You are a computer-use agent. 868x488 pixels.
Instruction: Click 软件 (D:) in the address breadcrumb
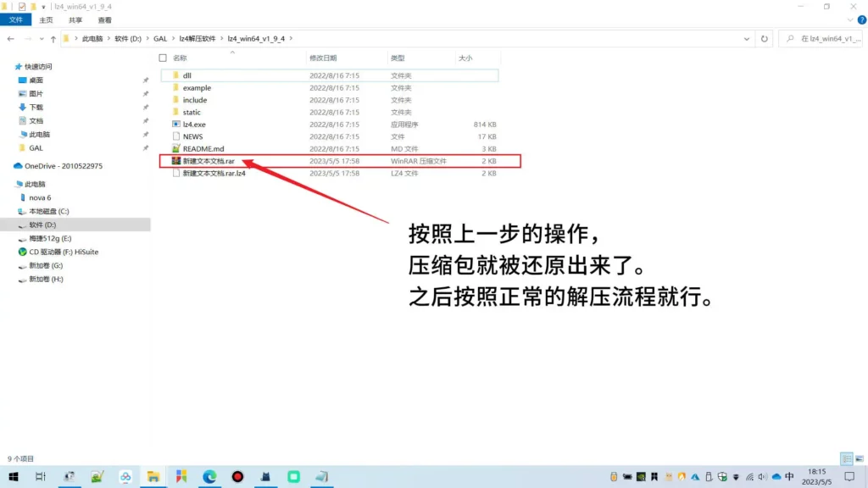point(128,39)
